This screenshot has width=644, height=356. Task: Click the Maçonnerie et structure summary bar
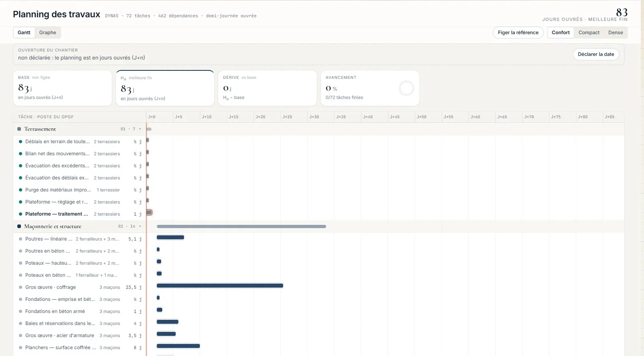241,226
